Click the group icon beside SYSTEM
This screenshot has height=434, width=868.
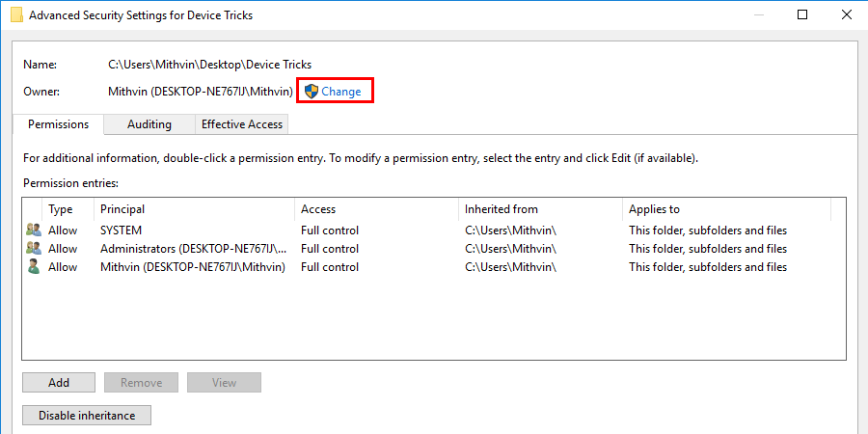[34, 230]
